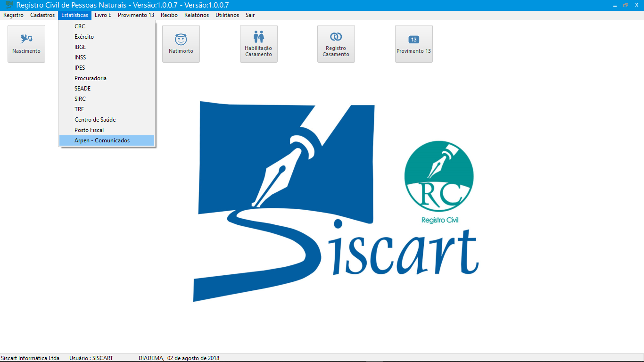Select CRC from Estatísticas menu
The width and height of the screenshot is (644, 362).
(x=107, y=26)
